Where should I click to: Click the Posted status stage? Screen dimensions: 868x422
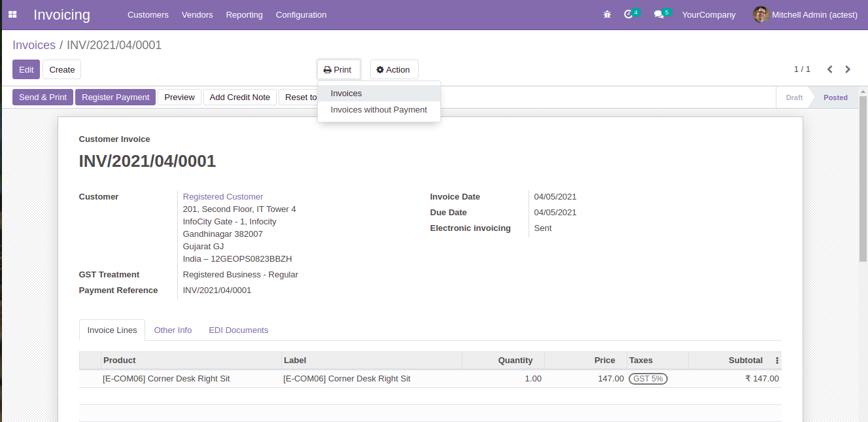835,97
